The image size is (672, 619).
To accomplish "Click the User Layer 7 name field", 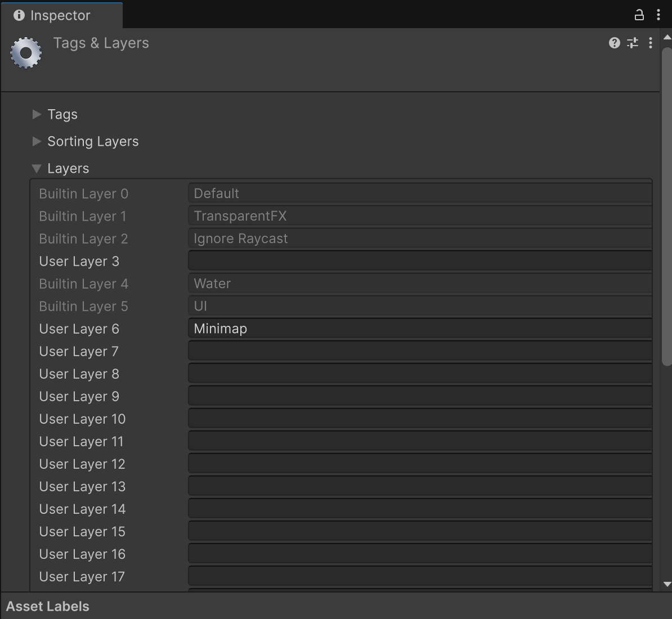I will (x=419, y=351).
